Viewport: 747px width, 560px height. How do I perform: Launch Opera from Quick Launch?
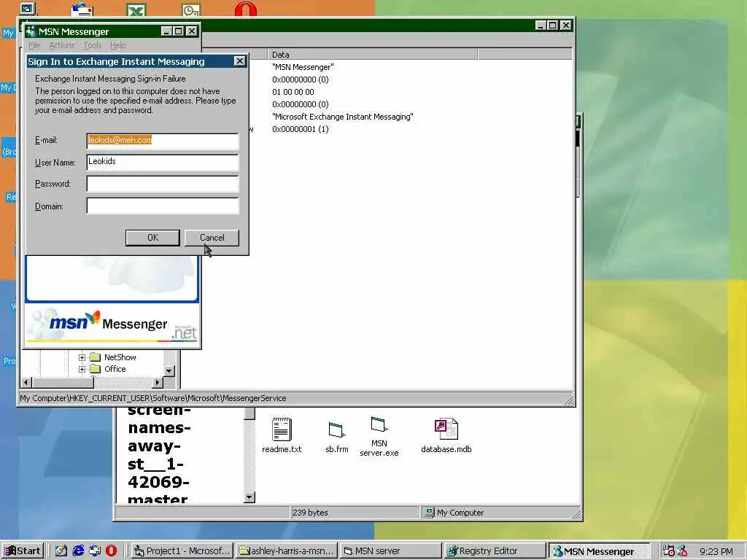[x=111, y=551]
